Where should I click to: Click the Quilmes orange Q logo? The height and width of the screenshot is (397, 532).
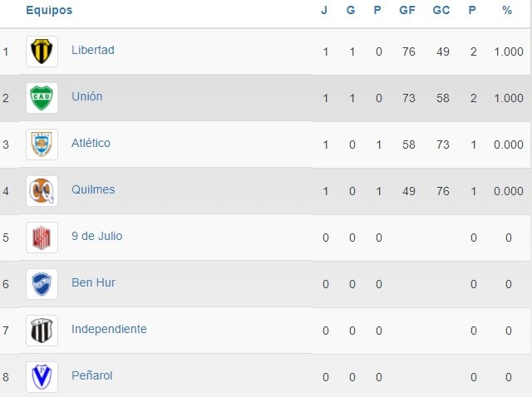42,191
